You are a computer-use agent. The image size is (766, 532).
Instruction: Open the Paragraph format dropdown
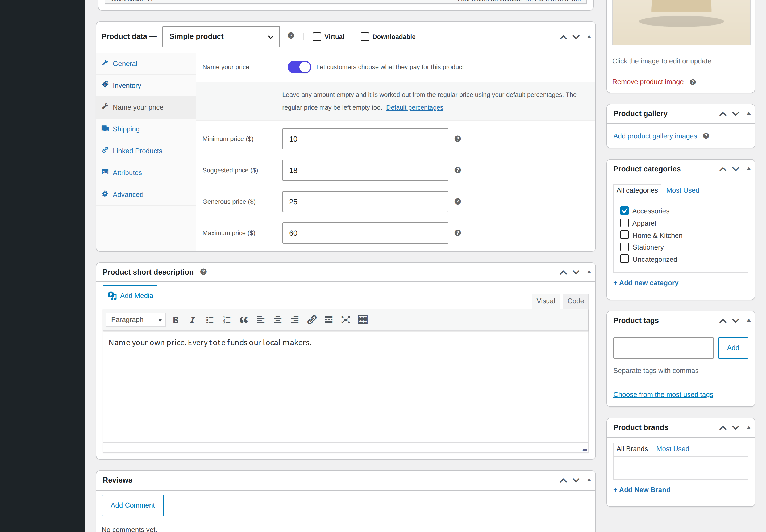click(136, 320)
